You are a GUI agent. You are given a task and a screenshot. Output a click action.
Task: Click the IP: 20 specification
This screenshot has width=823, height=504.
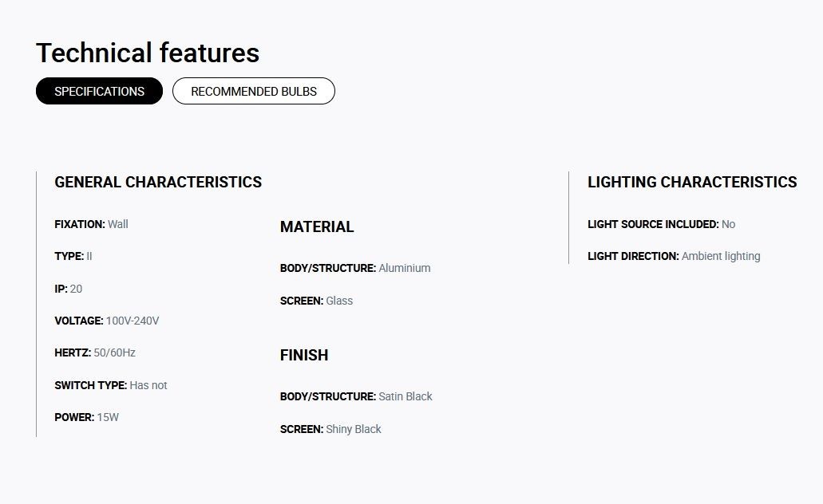click(68, 289)
